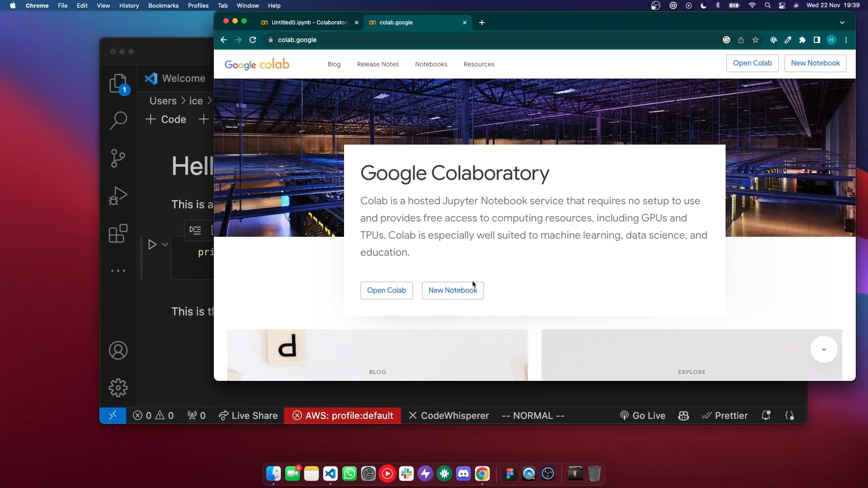Open the Chrome tab search chevron

(x=842, y=22)
